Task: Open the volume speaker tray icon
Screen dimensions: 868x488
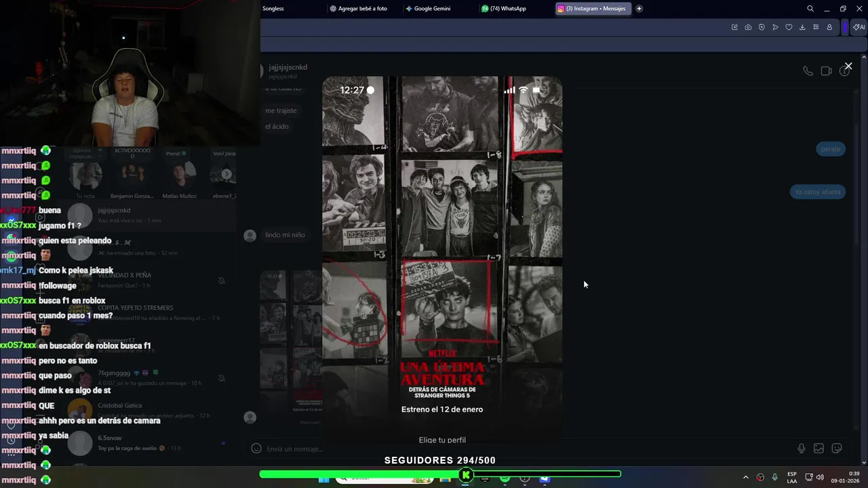Action: [x=820, y=477]
